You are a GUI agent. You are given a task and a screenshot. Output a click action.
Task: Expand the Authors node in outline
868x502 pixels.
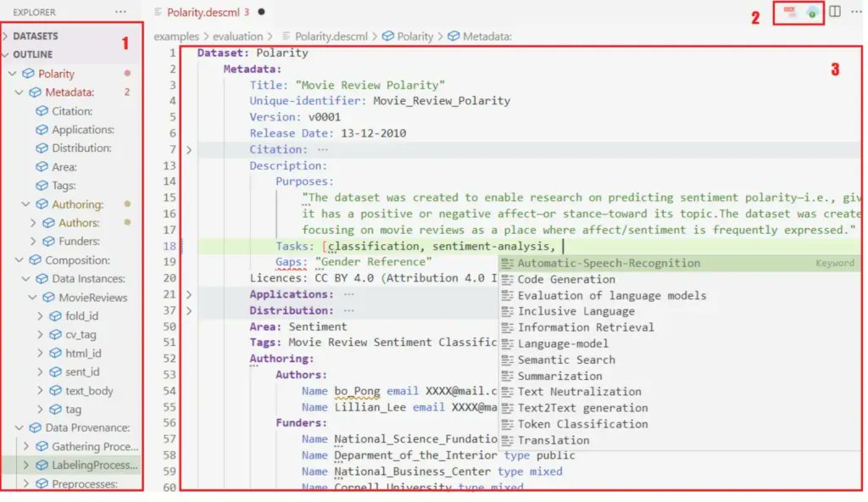[x=33, y=223]
